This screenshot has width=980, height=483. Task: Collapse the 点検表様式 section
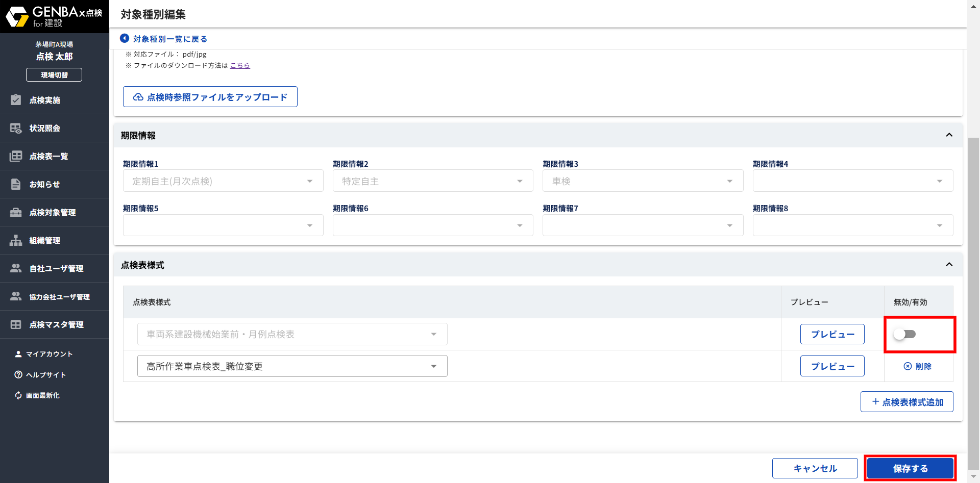click(949, 265)
